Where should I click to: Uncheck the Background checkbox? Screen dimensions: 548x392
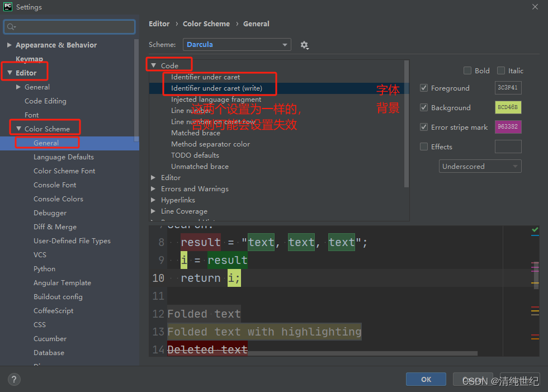point(424,107)
